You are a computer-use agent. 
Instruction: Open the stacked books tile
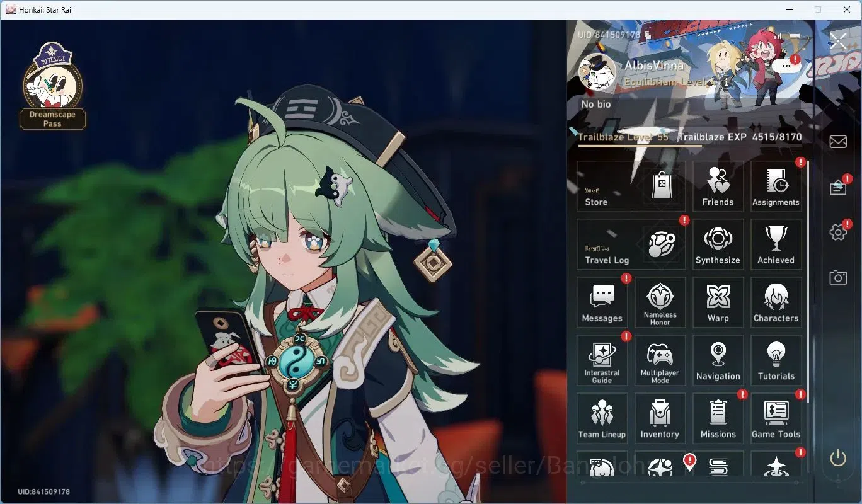tap(718, 464)
